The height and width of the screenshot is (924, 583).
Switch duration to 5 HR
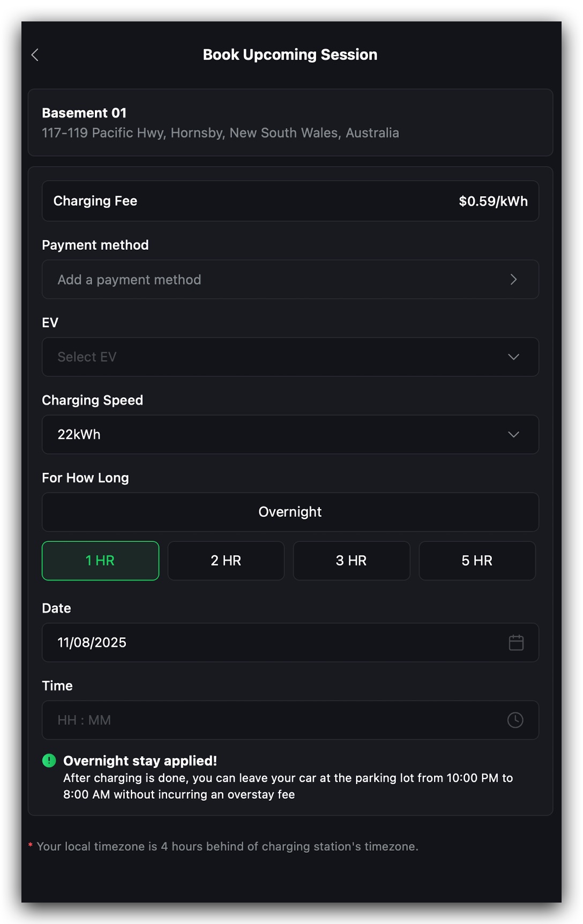coord(477,561)
